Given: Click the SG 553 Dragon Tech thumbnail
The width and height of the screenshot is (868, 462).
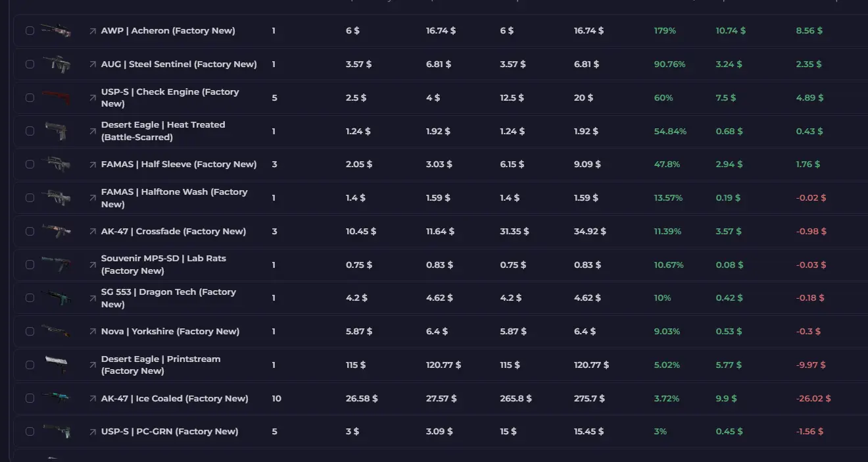Looking at the screenshot, I should (55, 298).
